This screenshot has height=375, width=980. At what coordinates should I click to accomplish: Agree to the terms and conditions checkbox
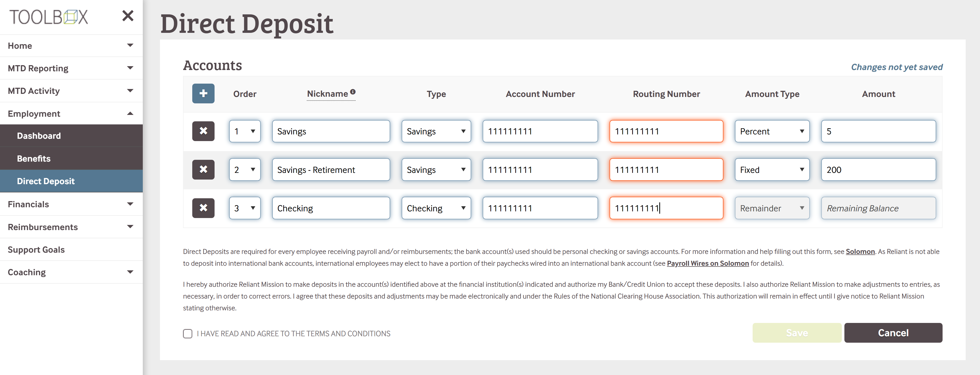point(188,333)
